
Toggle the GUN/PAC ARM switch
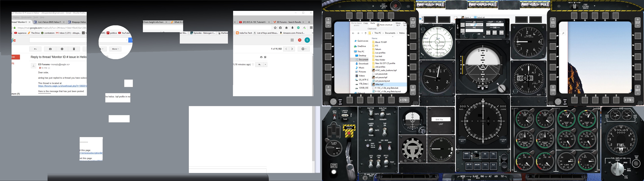[x=383, y=114]
